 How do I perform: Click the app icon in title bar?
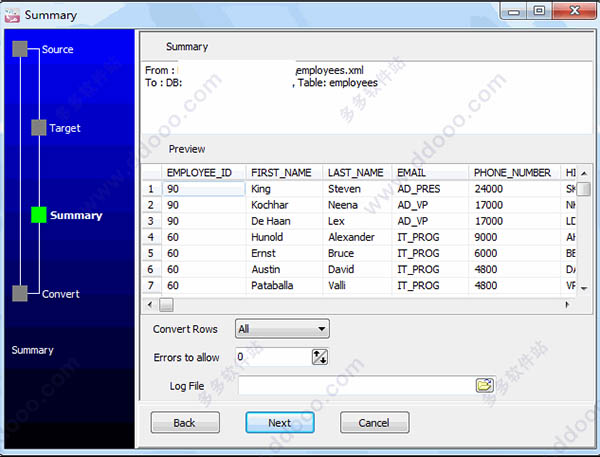pos(12,15)
